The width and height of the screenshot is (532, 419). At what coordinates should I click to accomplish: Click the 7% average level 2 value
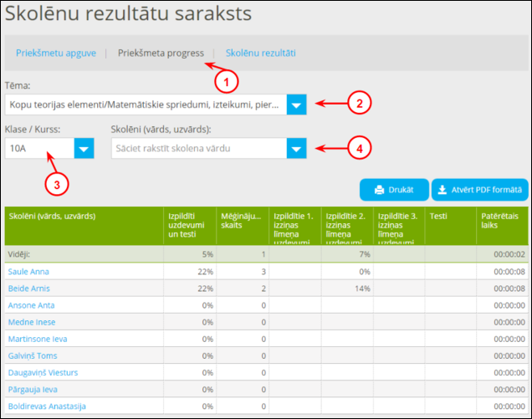point(365,254)
